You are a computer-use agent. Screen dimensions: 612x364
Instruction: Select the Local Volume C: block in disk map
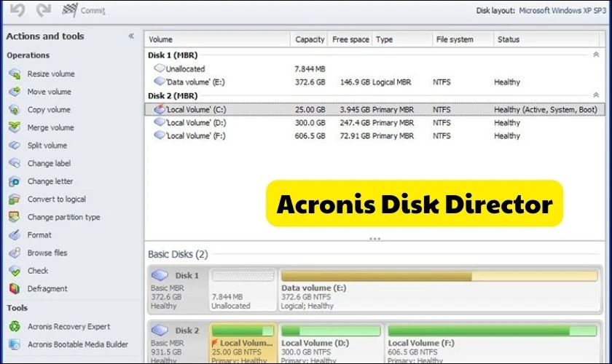tap(243, 344)
